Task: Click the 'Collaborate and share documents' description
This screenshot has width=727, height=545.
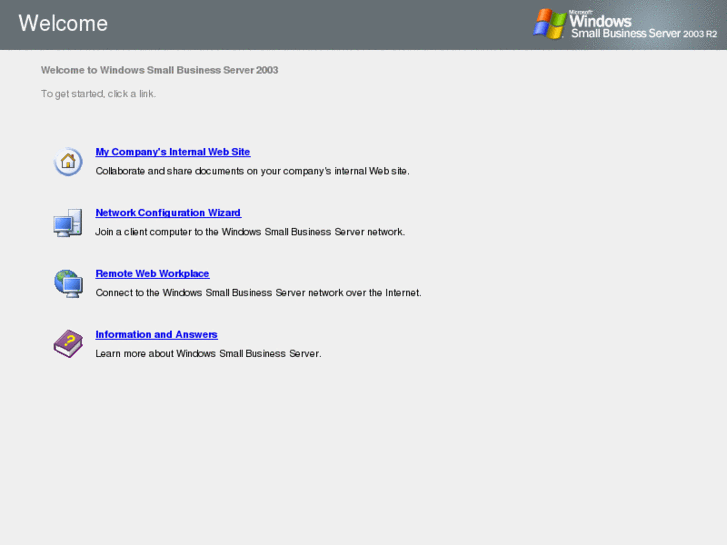Action: 252,171
